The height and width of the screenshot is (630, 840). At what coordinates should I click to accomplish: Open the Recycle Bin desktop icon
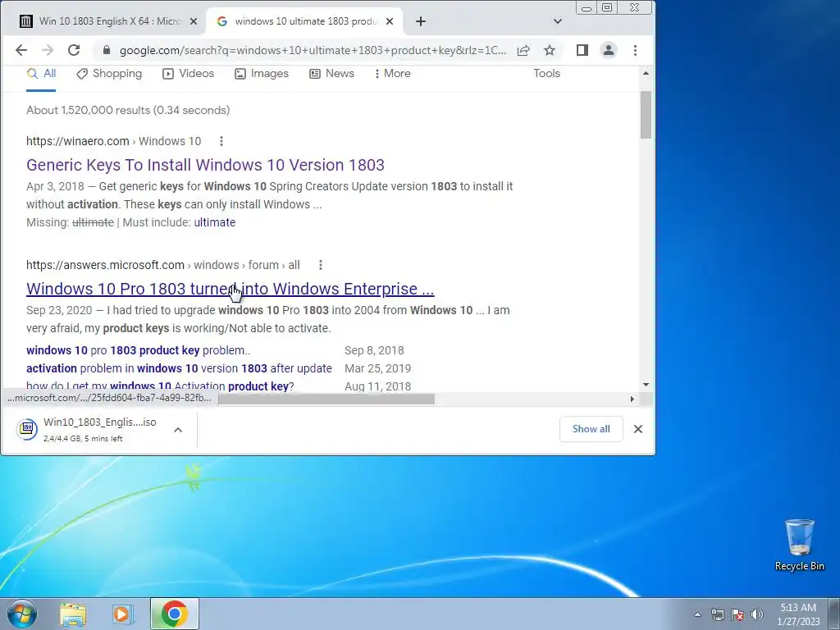point(799,545)
